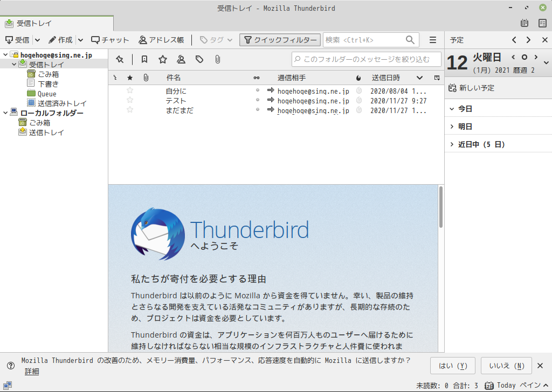This screenshot has height=392, width=552.
Task: Star the まだまだ message
Action: coord(130,110)
